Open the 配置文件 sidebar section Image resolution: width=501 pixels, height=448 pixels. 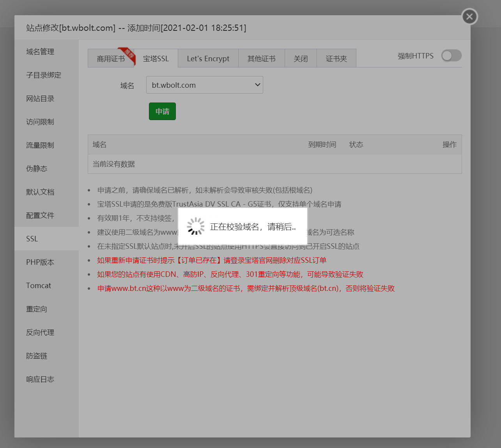pos(40,215)
